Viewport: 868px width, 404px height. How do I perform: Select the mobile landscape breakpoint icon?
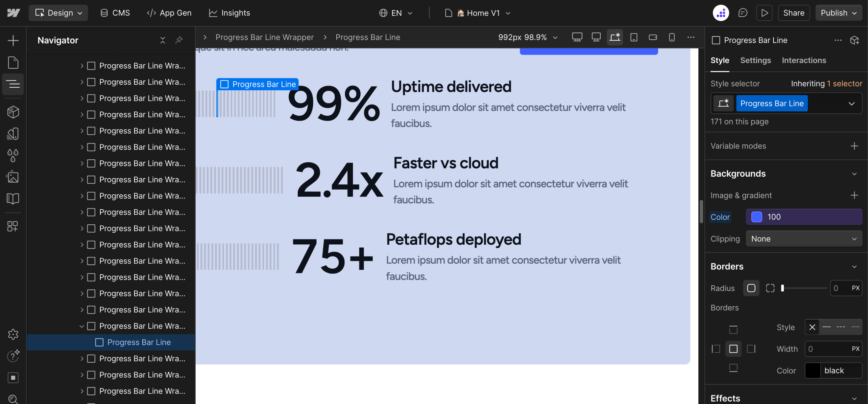(653, 37)
